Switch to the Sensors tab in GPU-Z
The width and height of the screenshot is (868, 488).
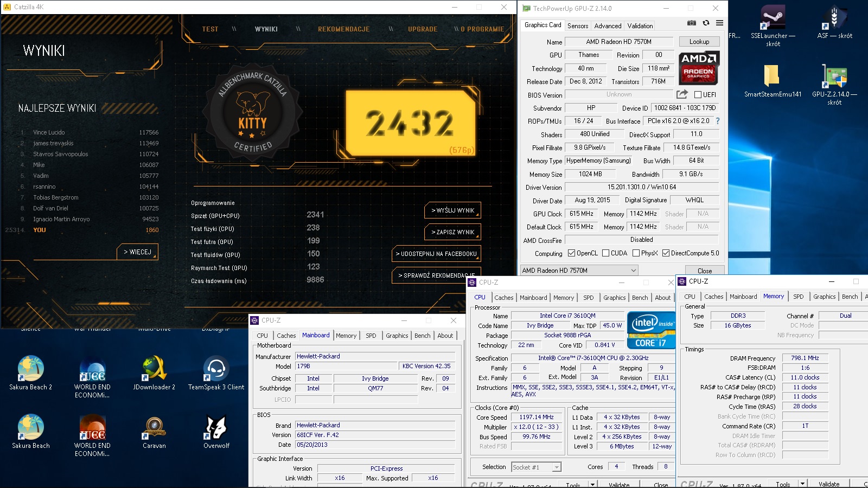coord(578,26)
